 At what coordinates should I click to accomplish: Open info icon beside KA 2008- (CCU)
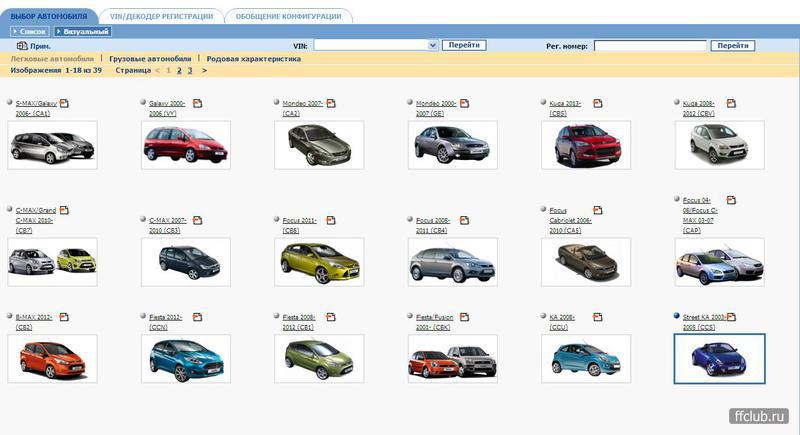598,317
